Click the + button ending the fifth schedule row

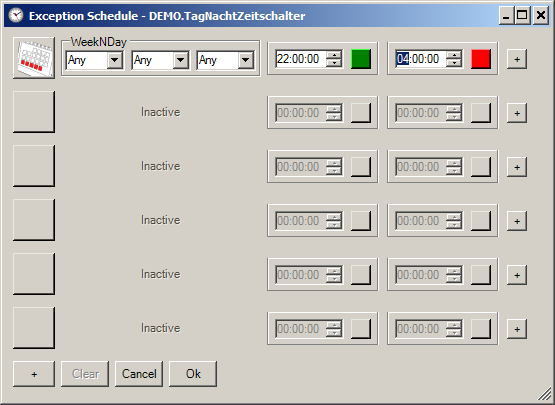pyautogui.click(x=517, y=275)
